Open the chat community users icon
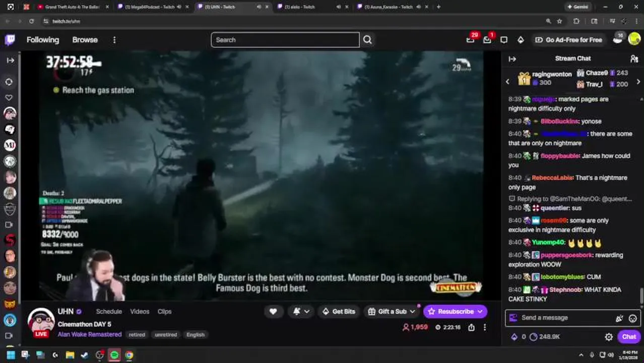Screen dimensions: 644x363 tap(634, 58)
